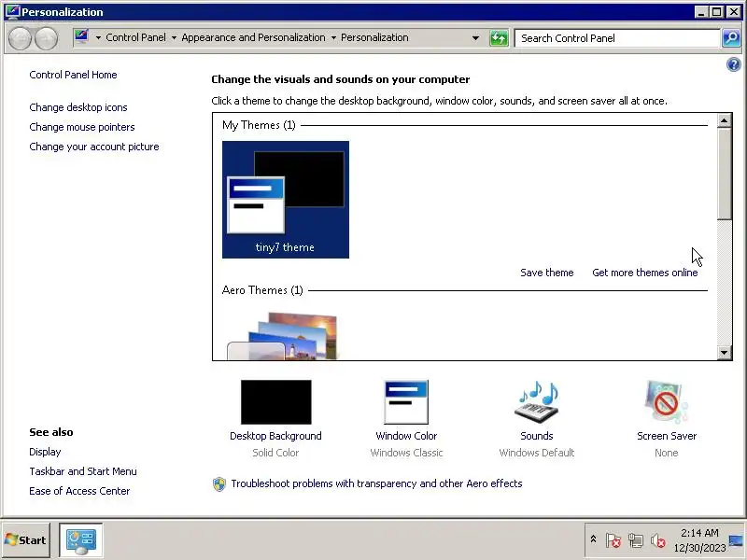The image size is (747, 560).
Task: Open the Sounds piano icon
Action: [x=536, y=402]
